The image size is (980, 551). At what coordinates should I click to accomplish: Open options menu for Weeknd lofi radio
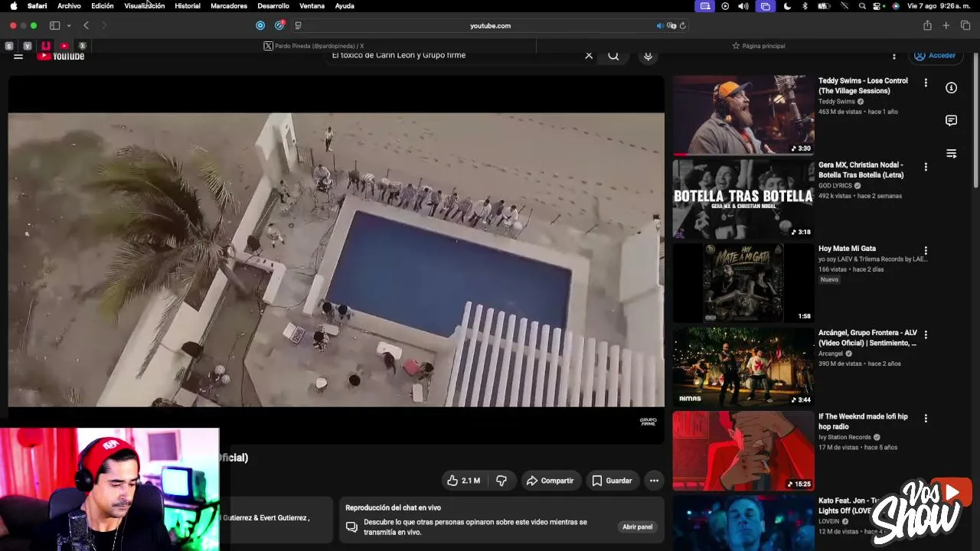point(926,419)
